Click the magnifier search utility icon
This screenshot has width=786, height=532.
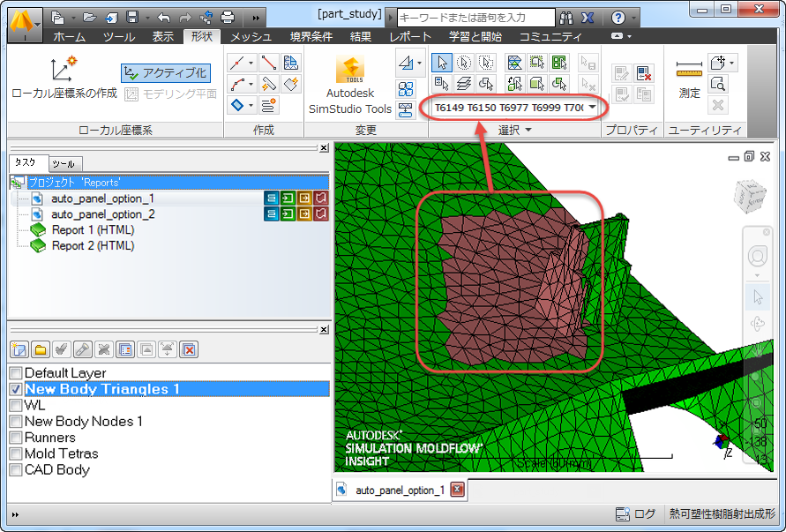pos(718,84)
